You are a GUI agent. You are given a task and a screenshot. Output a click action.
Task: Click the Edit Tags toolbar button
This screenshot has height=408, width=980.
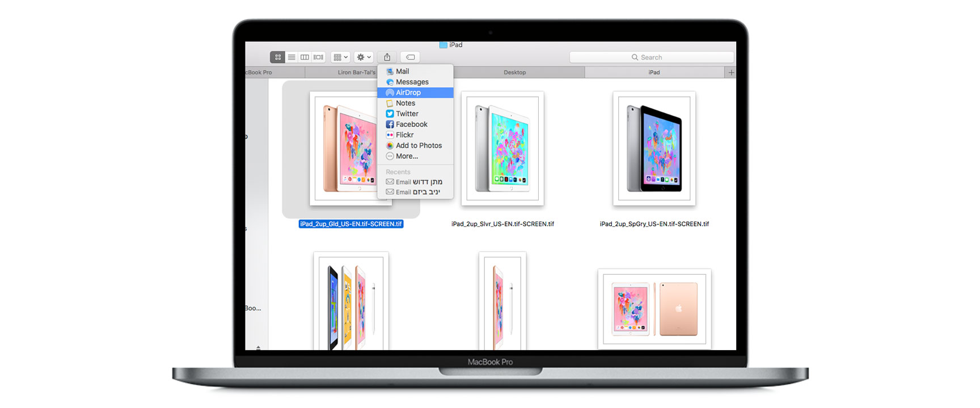coord(410,57)
